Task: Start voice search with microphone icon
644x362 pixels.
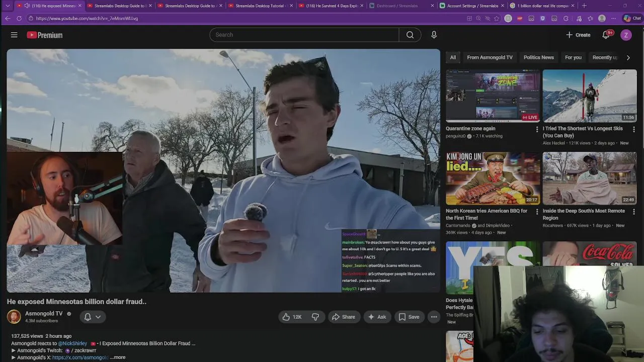Action: [434, 35]
